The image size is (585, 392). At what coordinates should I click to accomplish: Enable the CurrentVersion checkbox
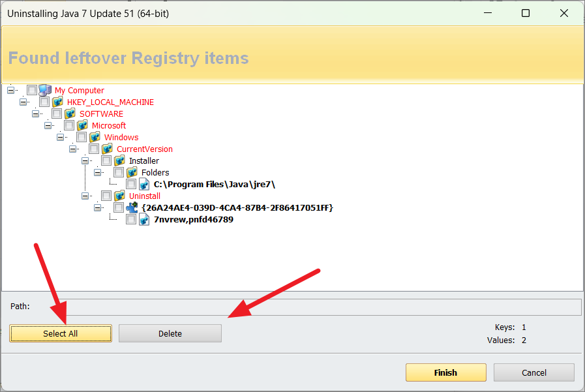94,149
